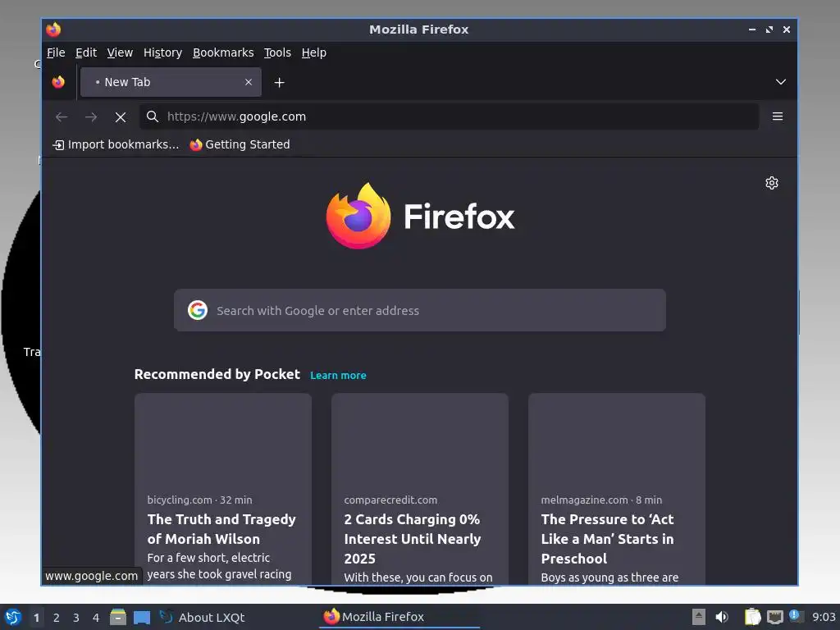Close the New Tab tab

pos(248,82)
